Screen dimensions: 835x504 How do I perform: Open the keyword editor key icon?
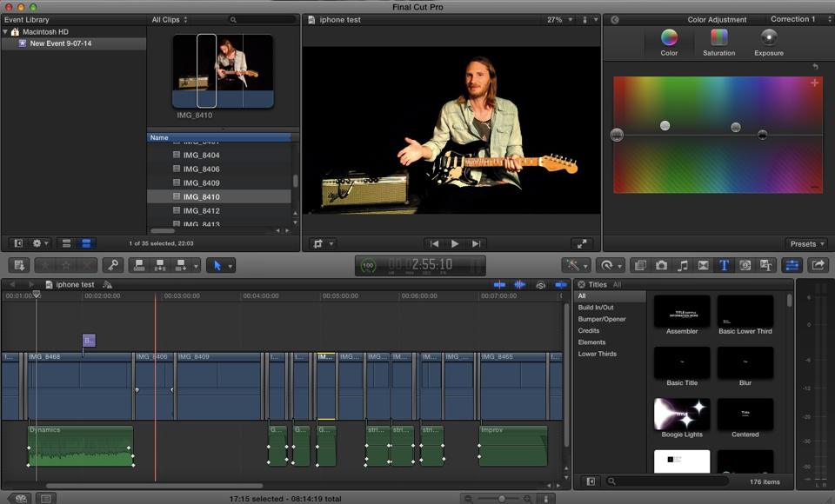[113, 265]
